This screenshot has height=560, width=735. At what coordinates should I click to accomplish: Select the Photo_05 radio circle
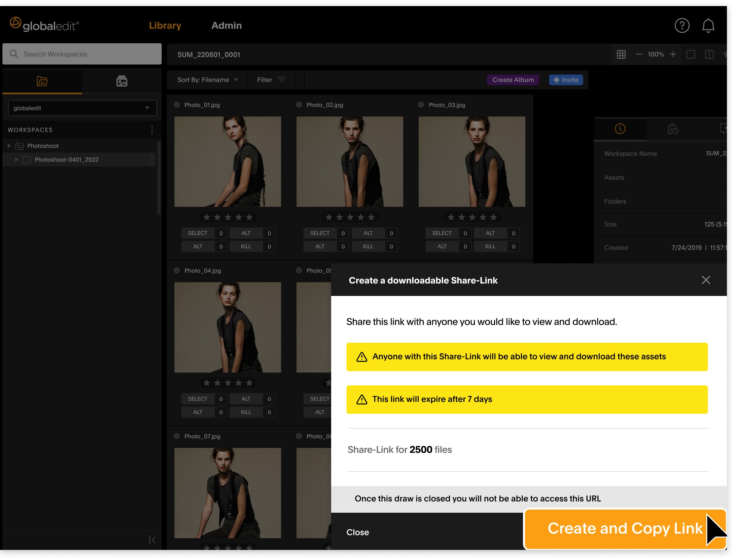click(299, 270)
